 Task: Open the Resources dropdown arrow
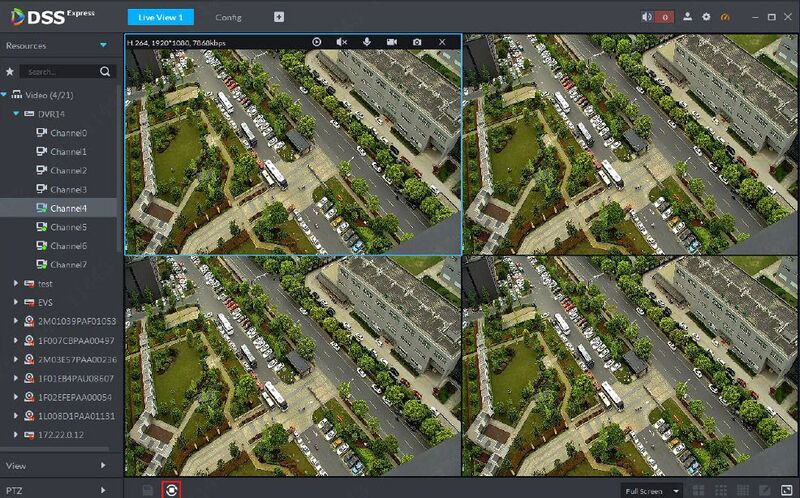point(104,45)
